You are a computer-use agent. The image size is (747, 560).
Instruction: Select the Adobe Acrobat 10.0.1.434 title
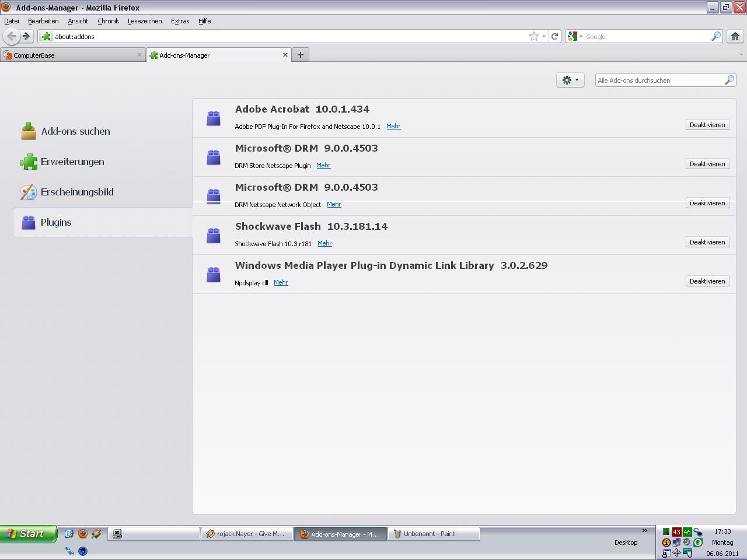[302, 109]
